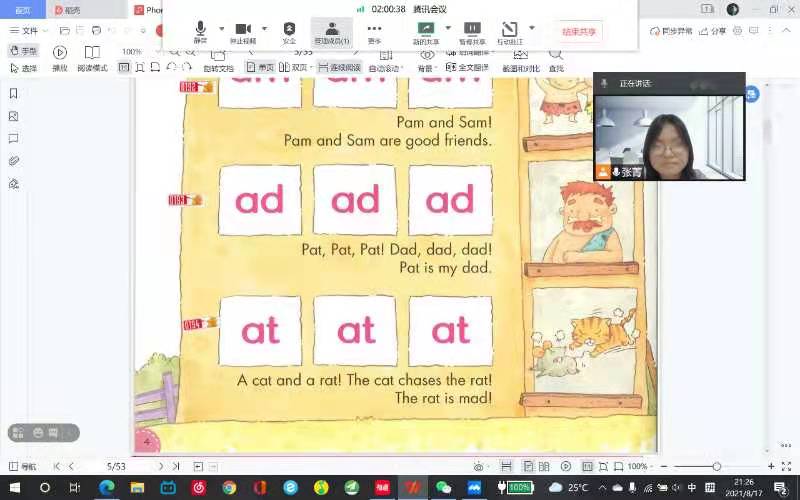Click the red End Sharing button
Viewport: 800px width, 500px height.
[579, 31]
